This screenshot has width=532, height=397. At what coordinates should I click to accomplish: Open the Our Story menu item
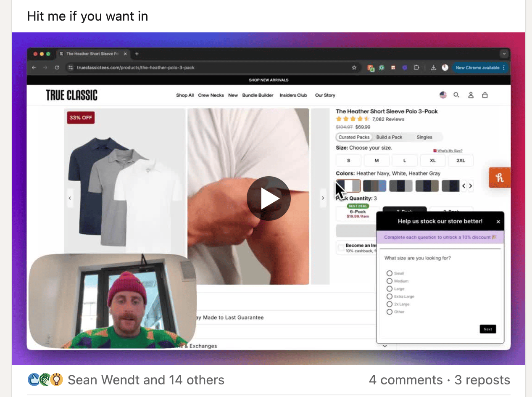pos(325,95)
